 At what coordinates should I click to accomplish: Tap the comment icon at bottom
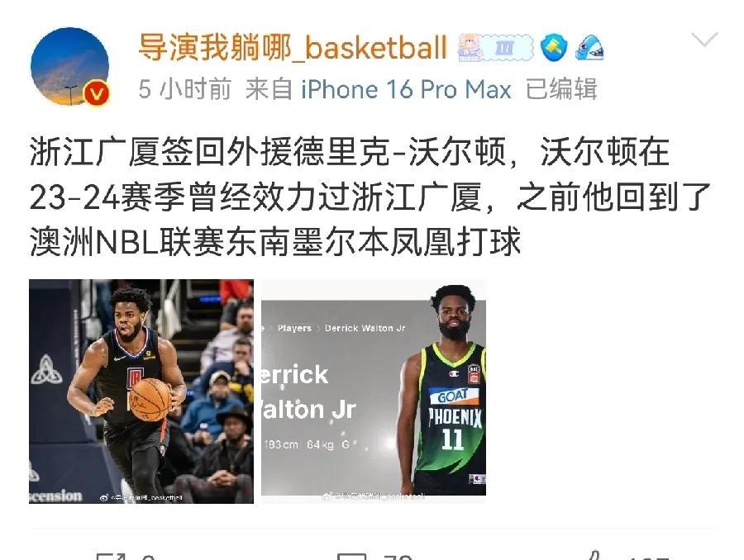pyautogui.click(x=351, y=557)
